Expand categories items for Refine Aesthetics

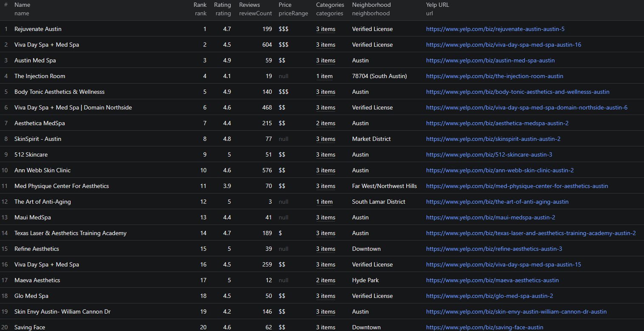[326, 249]
